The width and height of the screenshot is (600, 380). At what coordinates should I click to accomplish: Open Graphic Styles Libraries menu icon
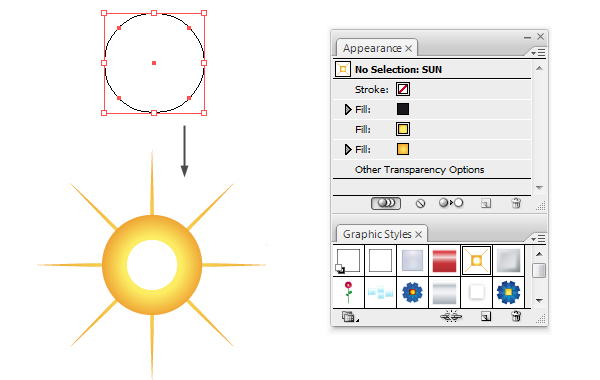pos(349,317)
